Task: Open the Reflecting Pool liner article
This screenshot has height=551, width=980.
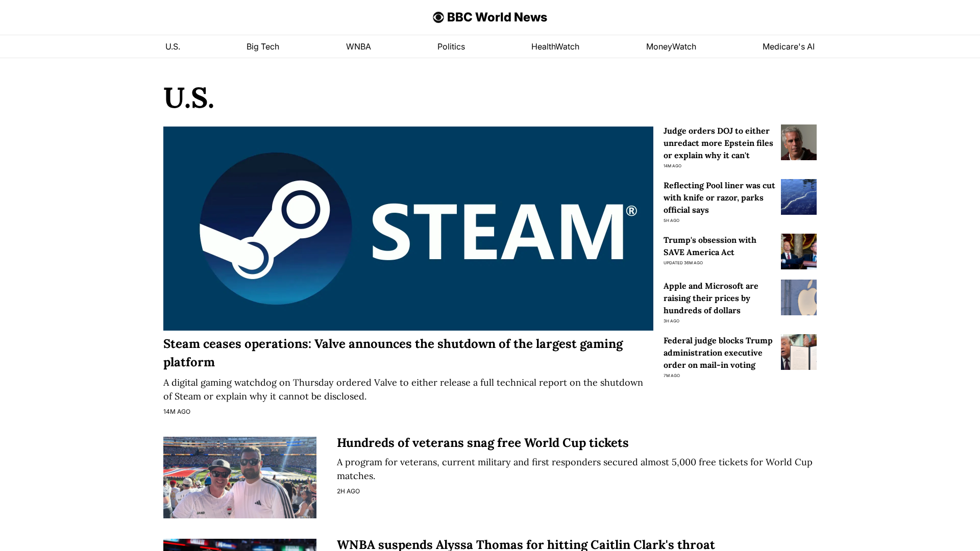Action: pos(719,197)
